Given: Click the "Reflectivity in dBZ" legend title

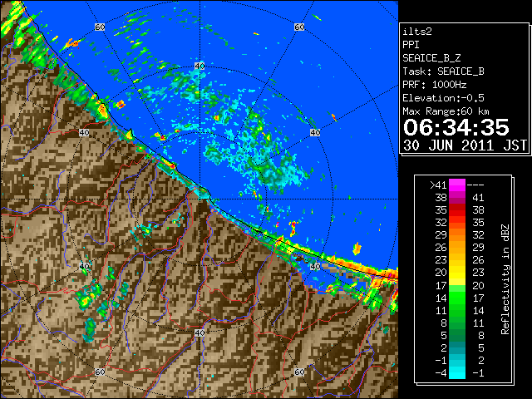Looking at the screenshot, I should coord(505,279).
